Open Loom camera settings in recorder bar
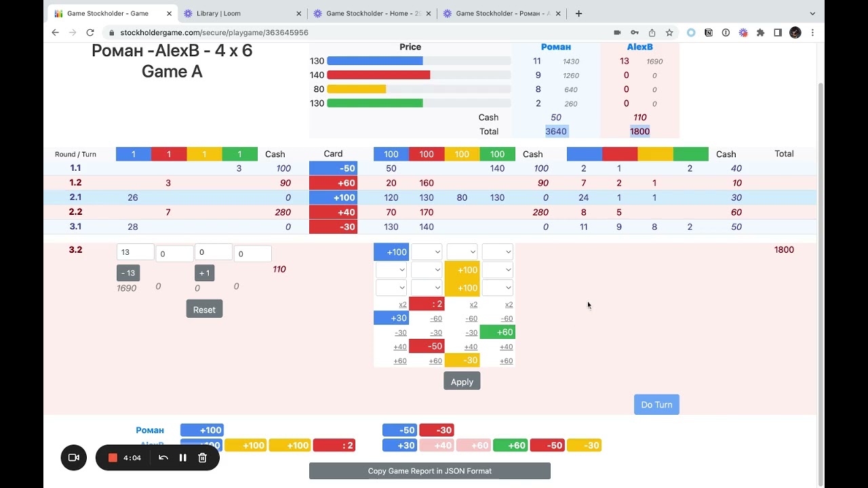Screen dimensions: 868x488 click(74, 457)
